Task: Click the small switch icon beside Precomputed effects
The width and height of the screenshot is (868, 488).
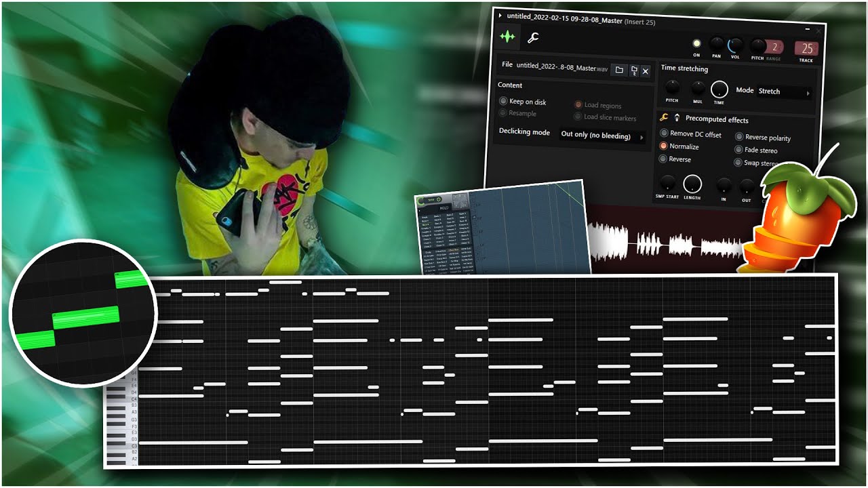Action: point(677,118)
